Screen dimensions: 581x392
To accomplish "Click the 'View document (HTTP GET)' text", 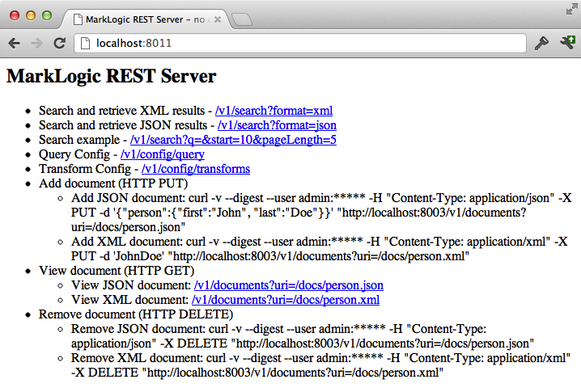I will click(117, 271).
